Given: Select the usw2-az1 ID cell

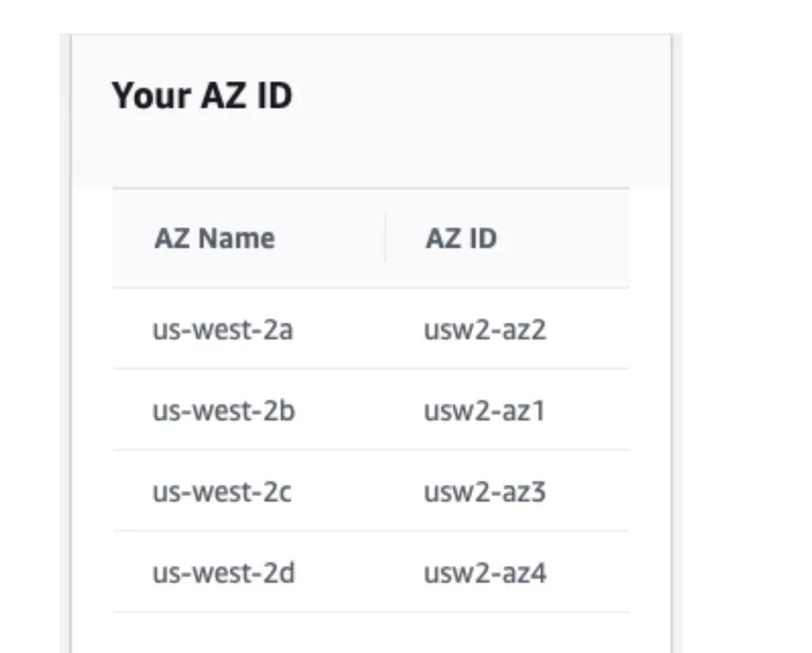Looking at the screenshot, I should 484,411.
